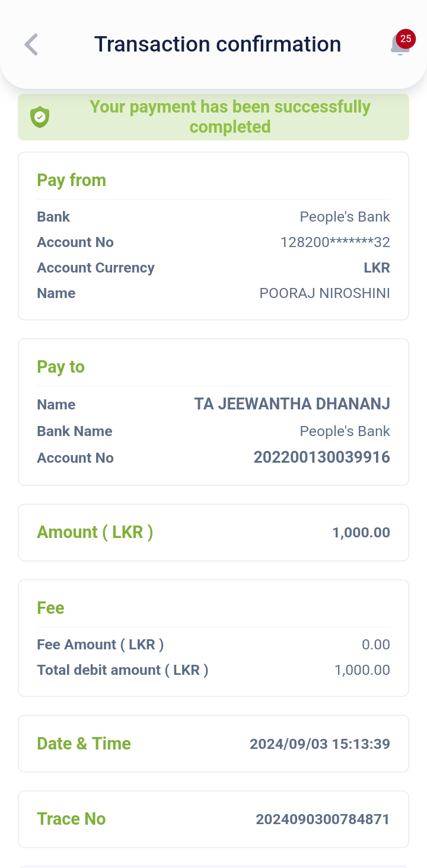
Task: Open the notifications bell
Action: click(x=399, y=46)
